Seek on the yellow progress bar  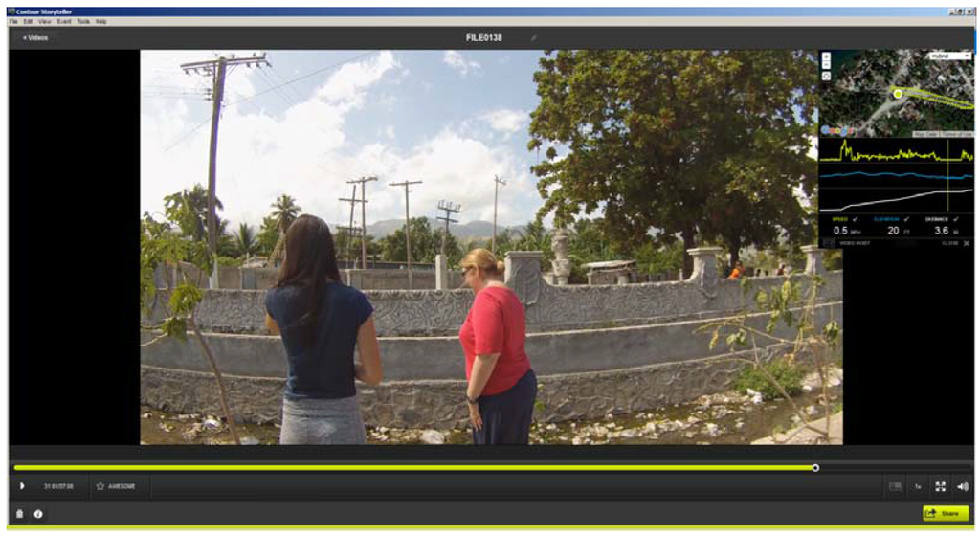coord(413,468)
